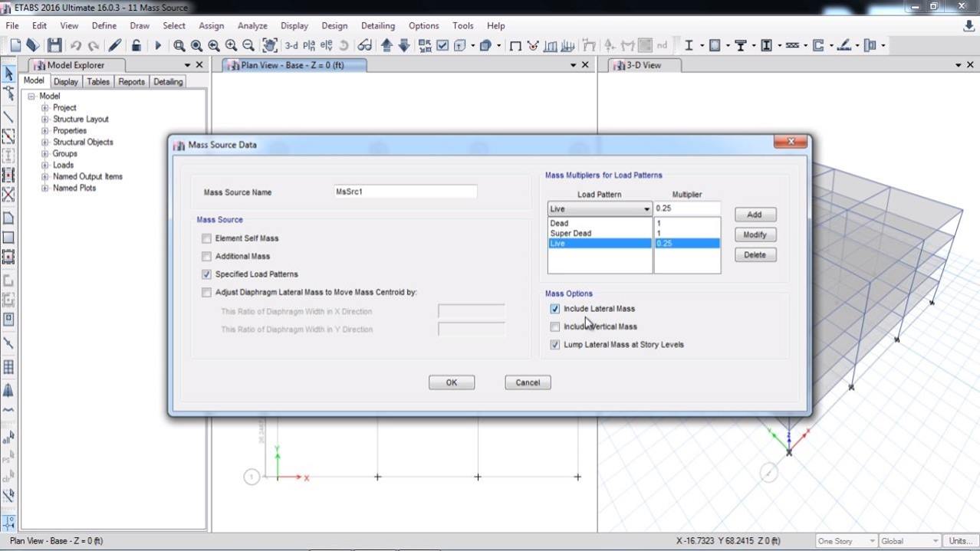Click the Draw Rectangular Floor tool icon
This screenshot has width=980, height=551.
[8, 238]
